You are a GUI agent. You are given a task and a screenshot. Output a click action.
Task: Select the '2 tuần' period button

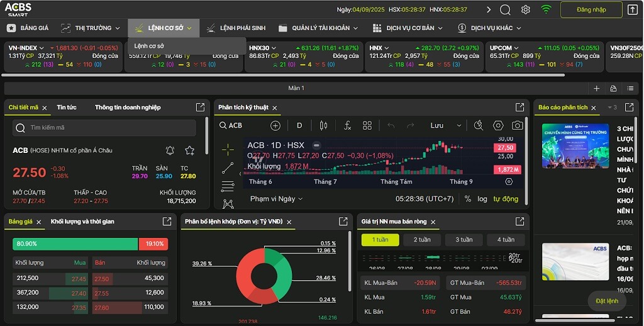(x=422, y=240)
